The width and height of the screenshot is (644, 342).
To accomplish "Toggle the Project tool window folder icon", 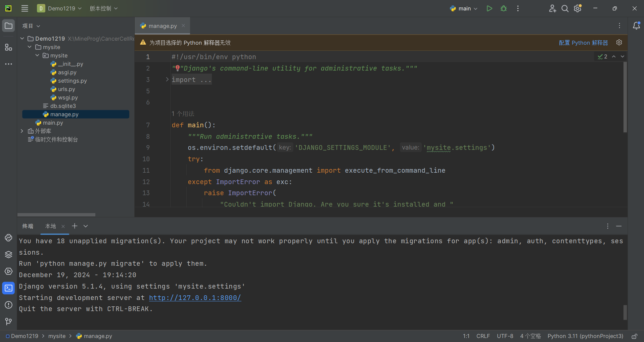I will (x=8, y=26).
